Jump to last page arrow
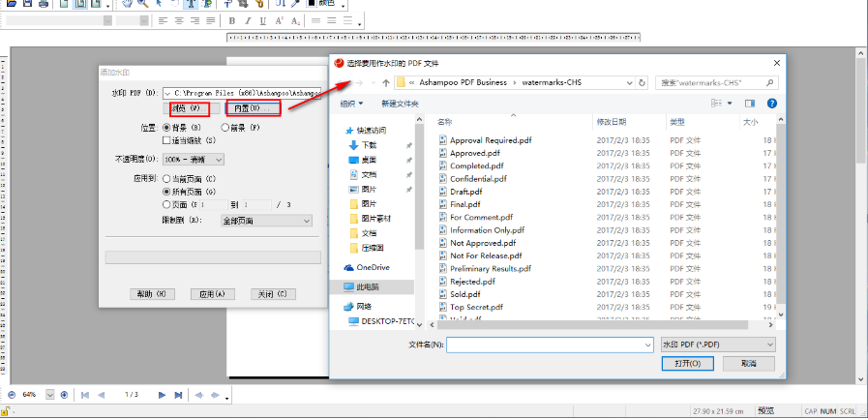This screenshot has width=868, height=420. (178, 395)
